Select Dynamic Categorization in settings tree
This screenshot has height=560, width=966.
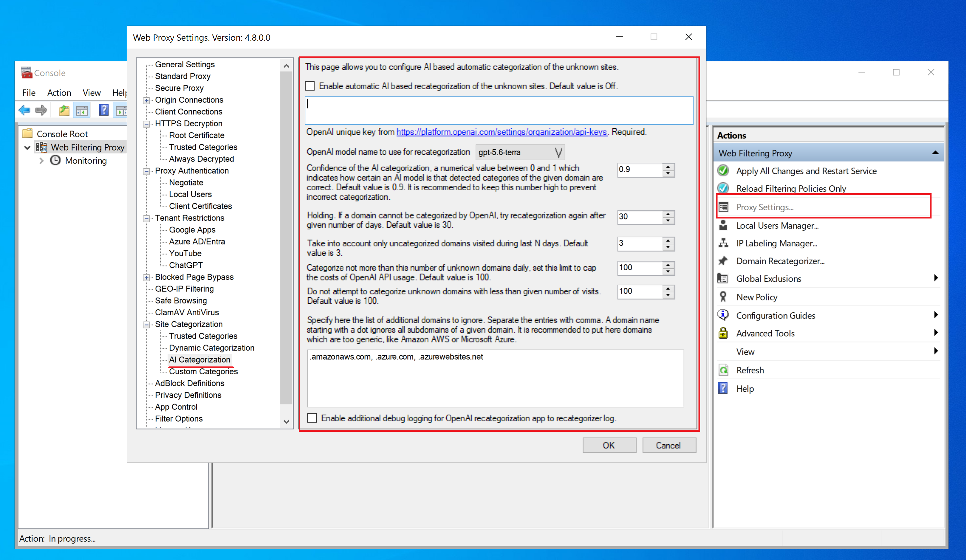[212, 348]
